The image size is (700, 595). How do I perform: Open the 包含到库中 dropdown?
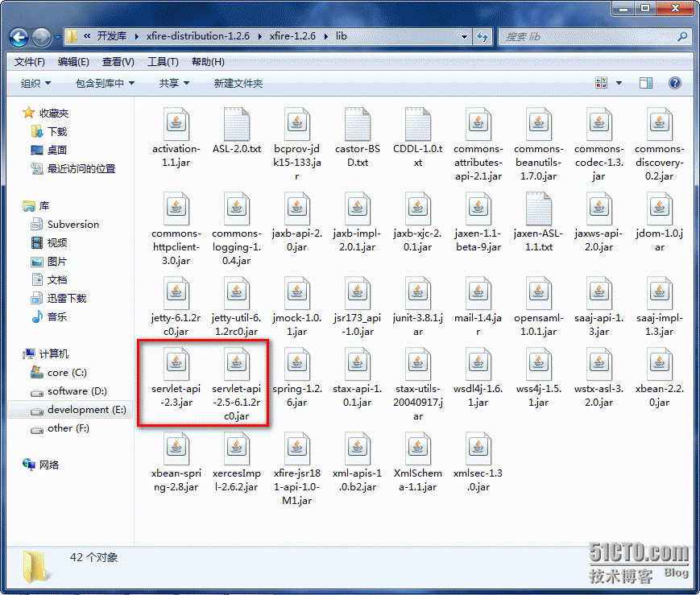105,84
